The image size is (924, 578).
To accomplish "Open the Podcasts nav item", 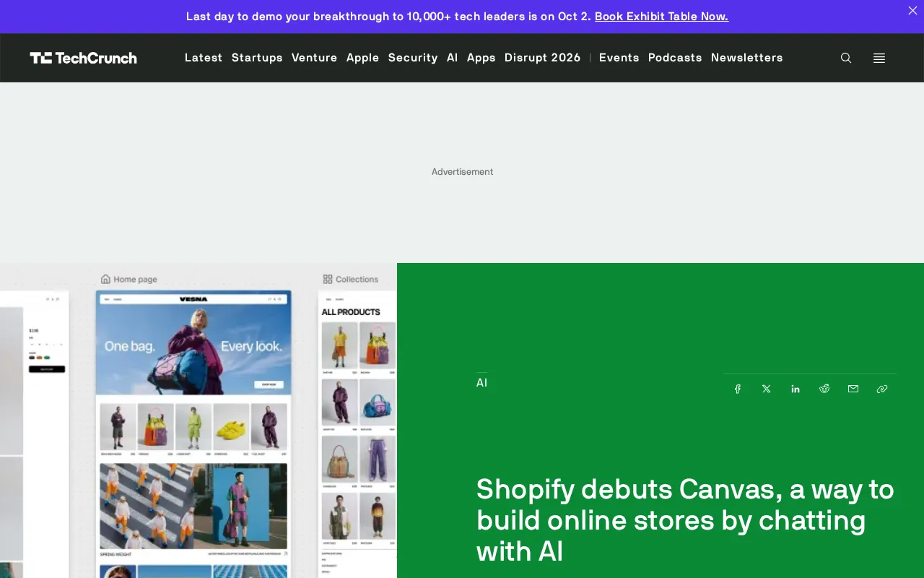I will point(675,58).
